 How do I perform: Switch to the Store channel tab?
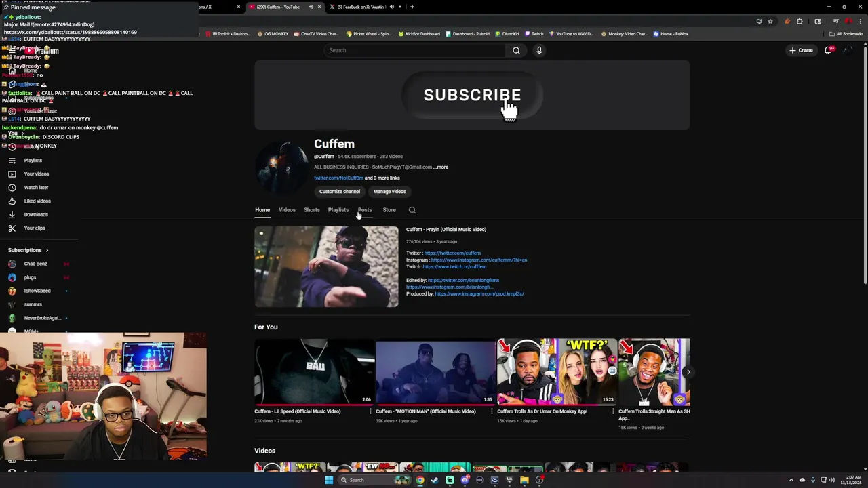tap(389, 210)
